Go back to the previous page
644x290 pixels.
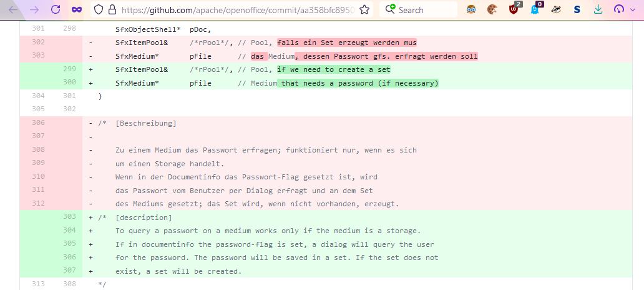[14, 10]
